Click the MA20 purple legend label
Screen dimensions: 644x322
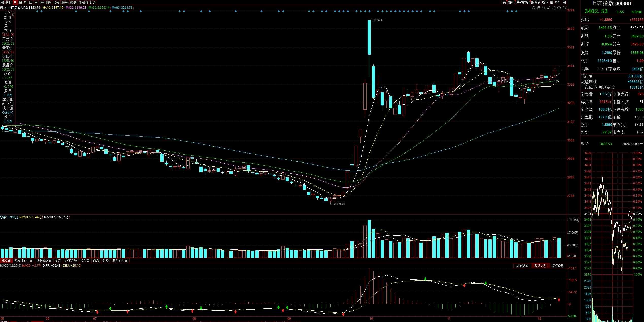click(76, 8)
